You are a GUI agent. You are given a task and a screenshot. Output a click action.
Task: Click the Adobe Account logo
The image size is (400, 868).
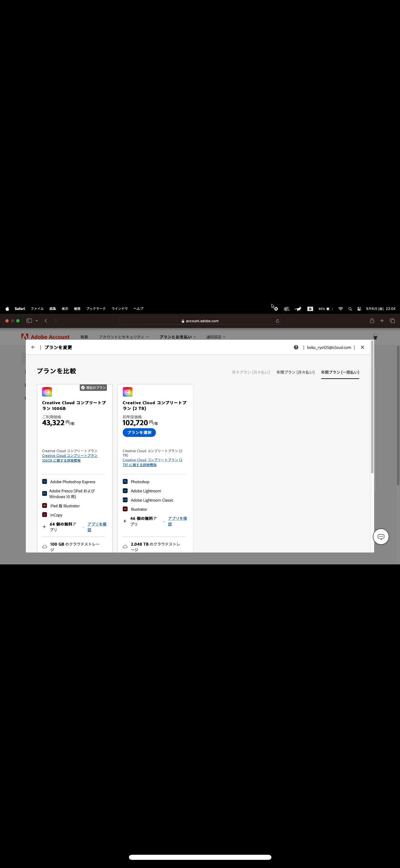(x=45, y=337)
